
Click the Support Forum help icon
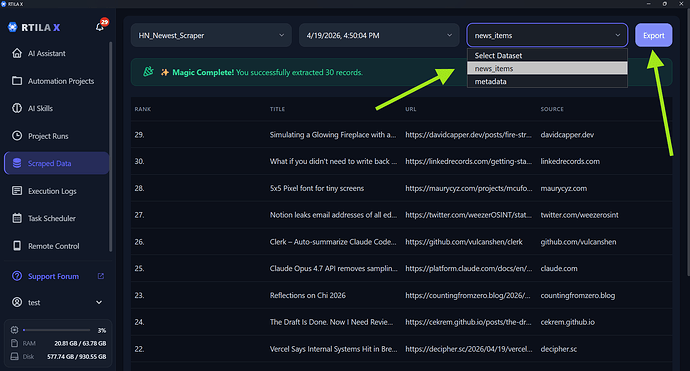tap(17, 276)
